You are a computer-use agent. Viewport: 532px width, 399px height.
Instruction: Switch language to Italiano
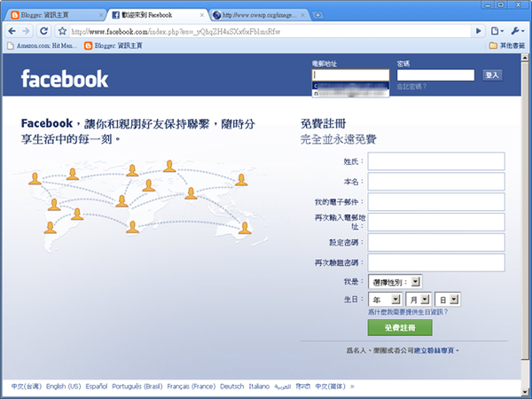(x=259, y=387)
